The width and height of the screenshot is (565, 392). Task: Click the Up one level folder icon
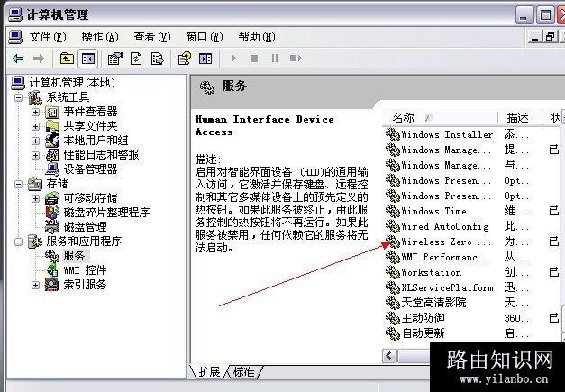click(67, 59)
